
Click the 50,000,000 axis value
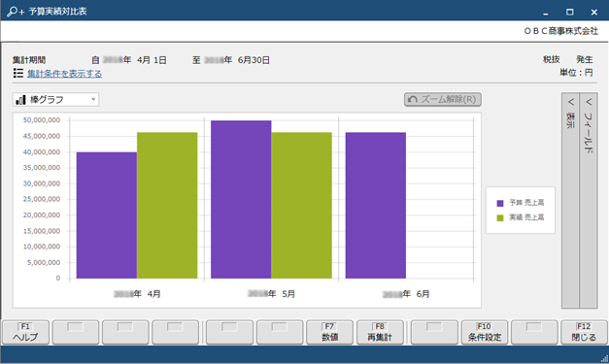[42, 120]
